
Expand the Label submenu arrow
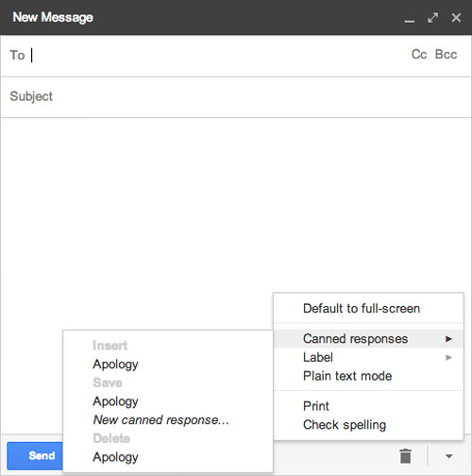448,357
